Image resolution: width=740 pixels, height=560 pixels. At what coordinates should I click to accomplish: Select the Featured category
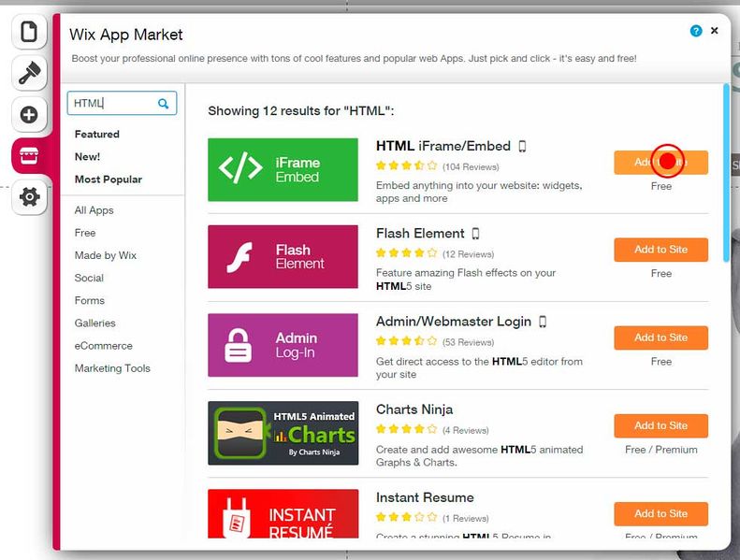pos(97,135)
